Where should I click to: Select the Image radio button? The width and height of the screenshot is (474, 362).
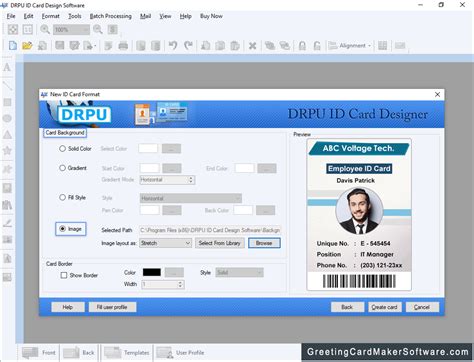(x=62, y=229)
